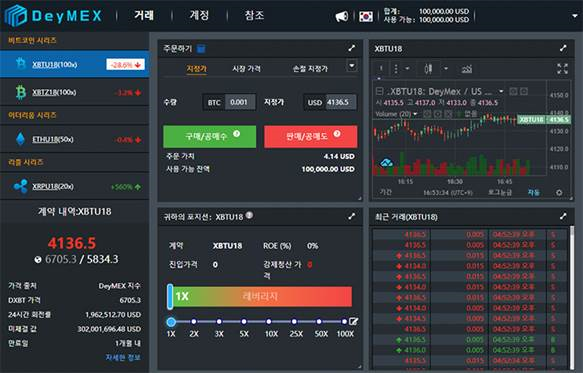
Task: Click the leverage edit pencil icon
Action: click(x=354, y=321)
